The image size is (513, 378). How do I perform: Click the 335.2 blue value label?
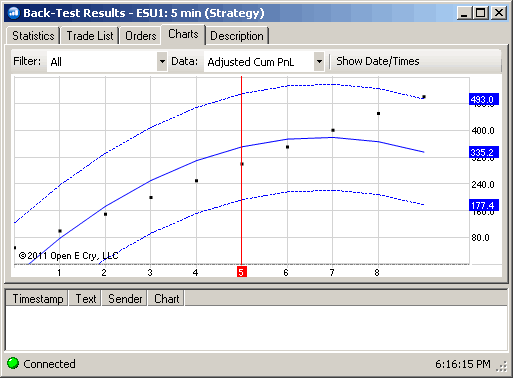pyautogui.click(x=484, y=152)
